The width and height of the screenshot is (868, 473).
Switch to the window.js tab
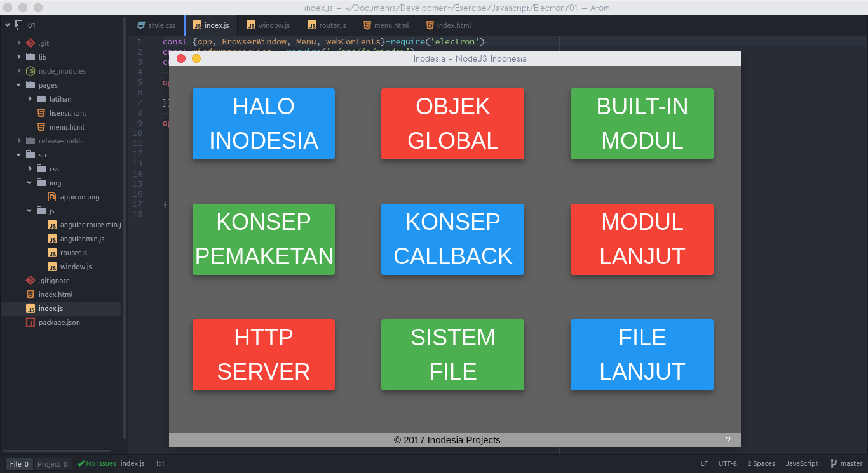point(268,25)
